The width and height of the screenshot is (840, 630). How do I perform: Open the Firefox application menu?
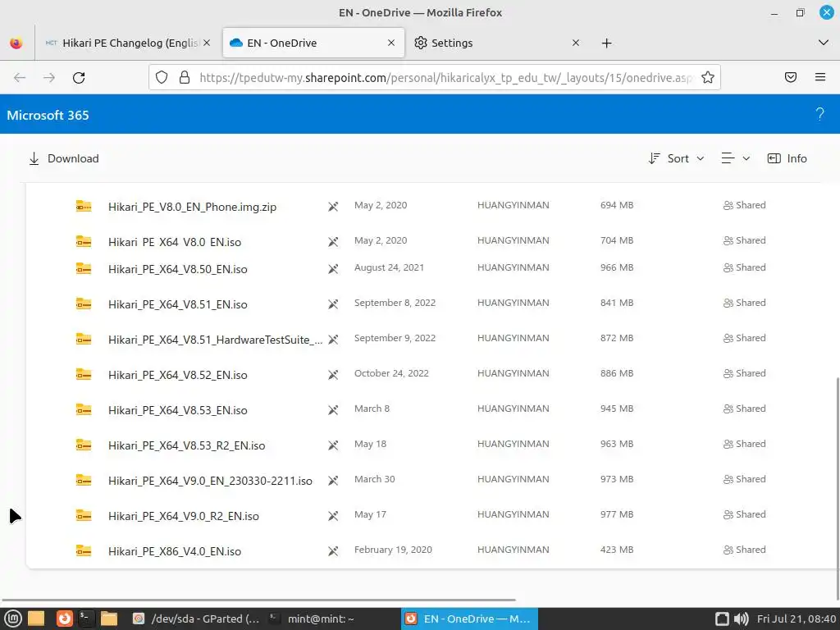820,78
